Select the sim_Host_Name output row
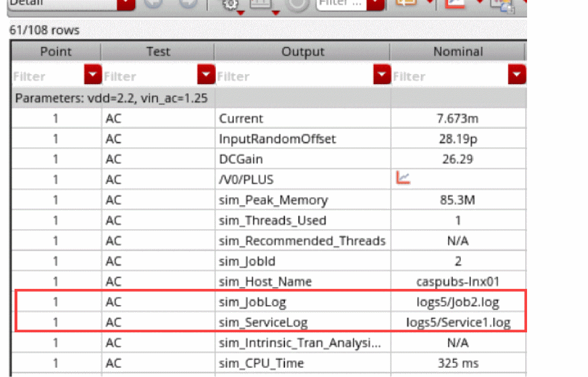 point(265,282)
